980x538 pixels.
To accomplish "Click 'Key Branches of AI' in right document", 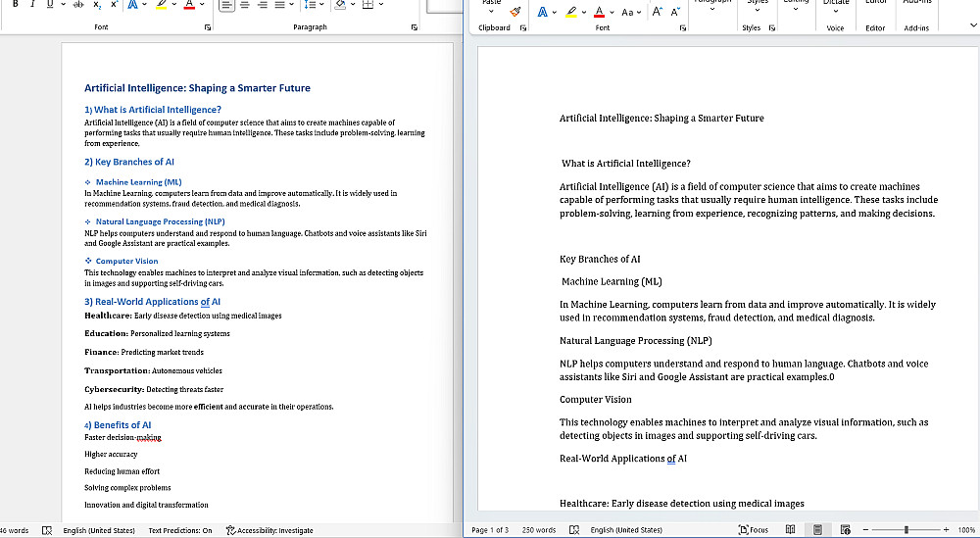I will 600,260.
